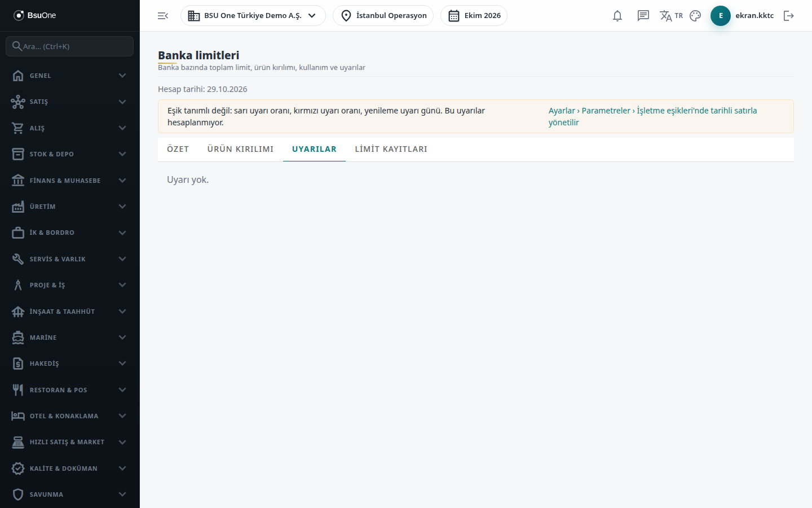Open the messages chat icon
812x508 pixels.
click(643, 16)
